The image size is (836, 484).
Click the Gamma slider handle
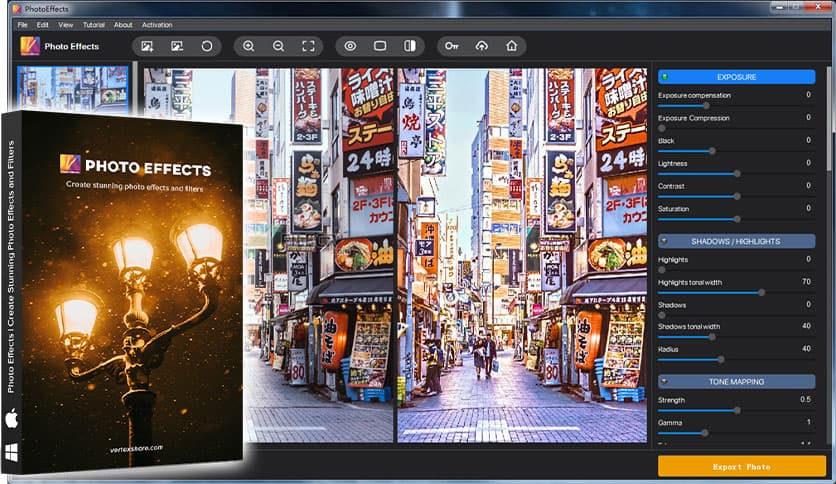point(705,433)
